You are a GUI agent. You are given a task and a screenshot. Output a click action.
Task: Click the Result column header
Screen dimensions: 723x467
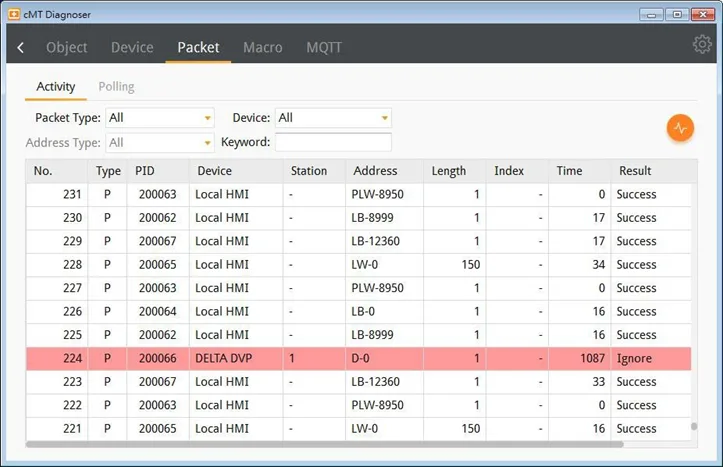click(652, 171)
